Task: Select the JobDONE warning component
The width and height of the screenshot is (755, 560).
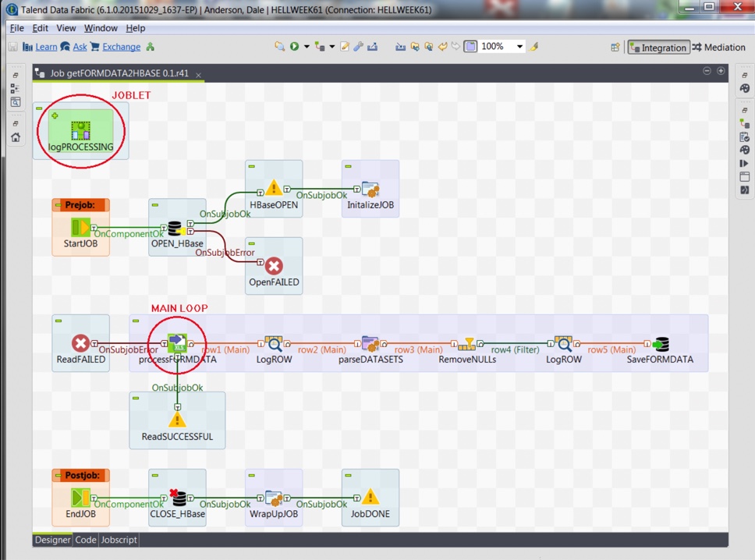Action: (x=370, y=497)
